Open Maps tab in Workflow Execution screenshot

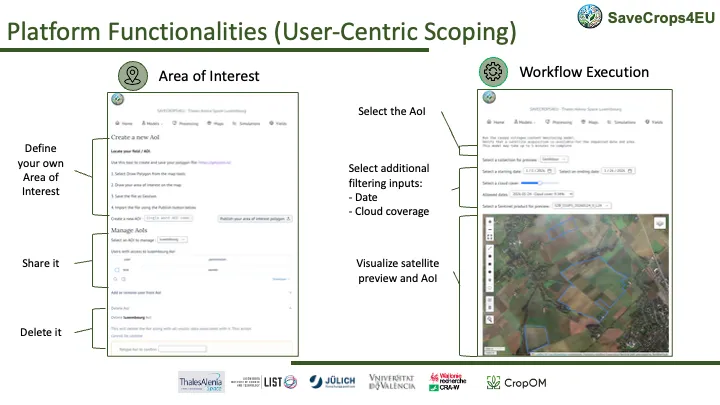(590, 122)
